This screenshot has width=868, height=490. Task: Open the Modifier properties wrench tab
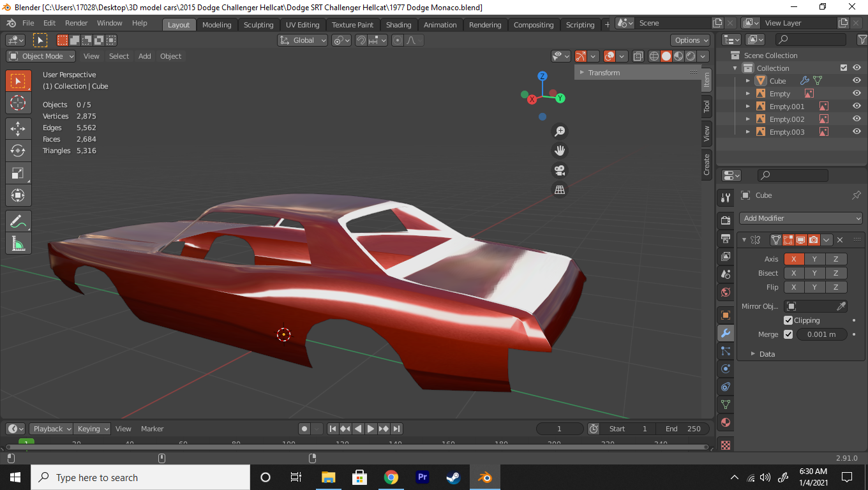coord(726,333)
